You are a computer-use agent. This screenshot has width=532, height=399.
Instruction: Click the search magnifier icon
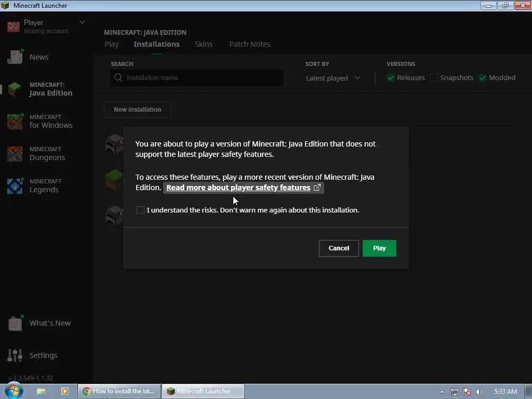[x=118, y=78]
